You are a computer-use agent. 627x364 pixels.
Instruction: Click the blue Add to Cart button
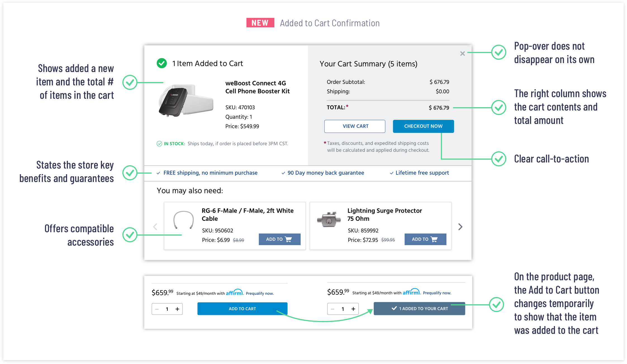pyautogui.click(x=242, y=309)
